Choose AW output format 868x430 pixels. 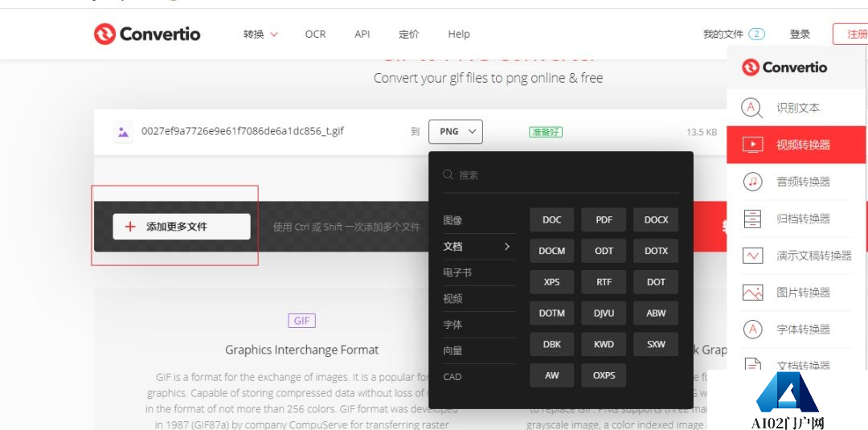coord(552,375)
